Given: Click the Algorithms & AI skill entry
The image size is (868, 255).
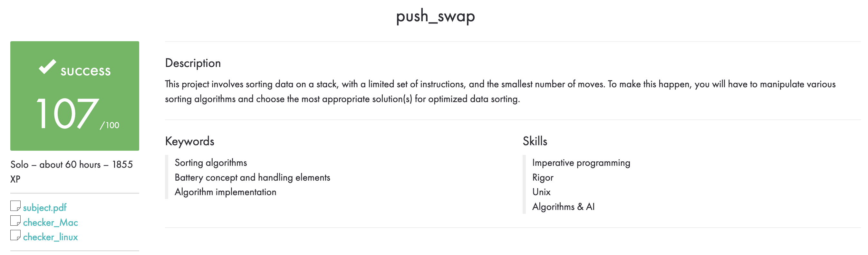Looking at the screenshot, I should [x=564, y=207].
